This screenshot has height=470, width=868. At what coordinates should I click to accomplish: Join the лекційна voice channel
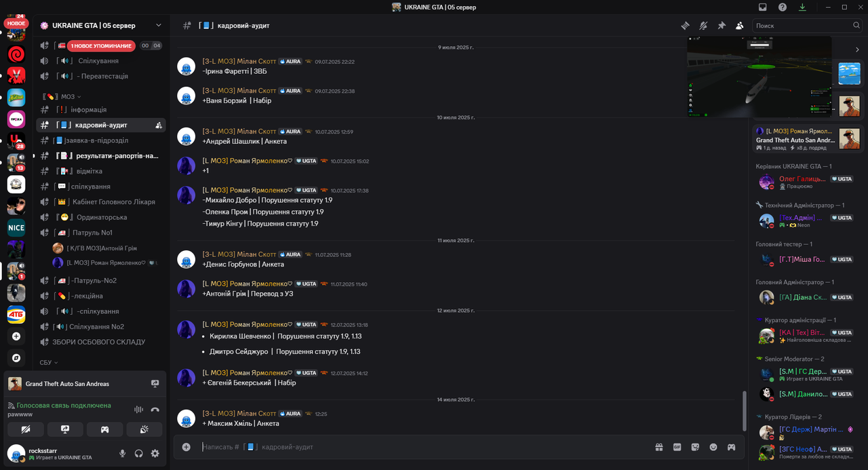[x=102, y=296]
